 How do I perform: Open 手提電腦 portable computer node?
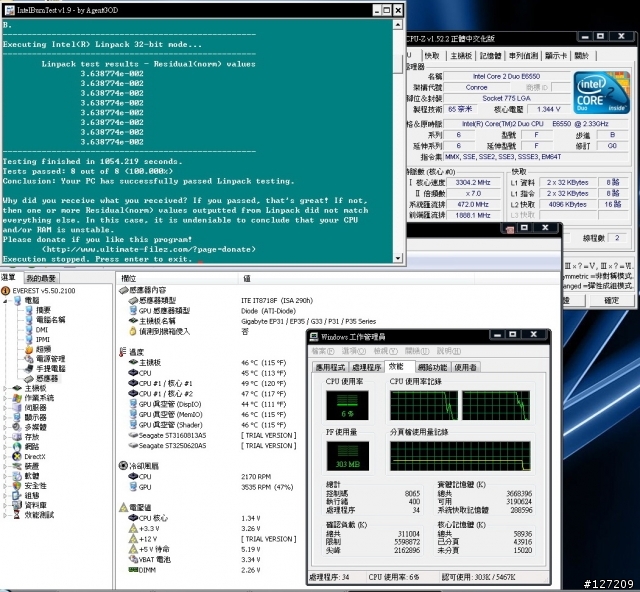coord(51,369)
